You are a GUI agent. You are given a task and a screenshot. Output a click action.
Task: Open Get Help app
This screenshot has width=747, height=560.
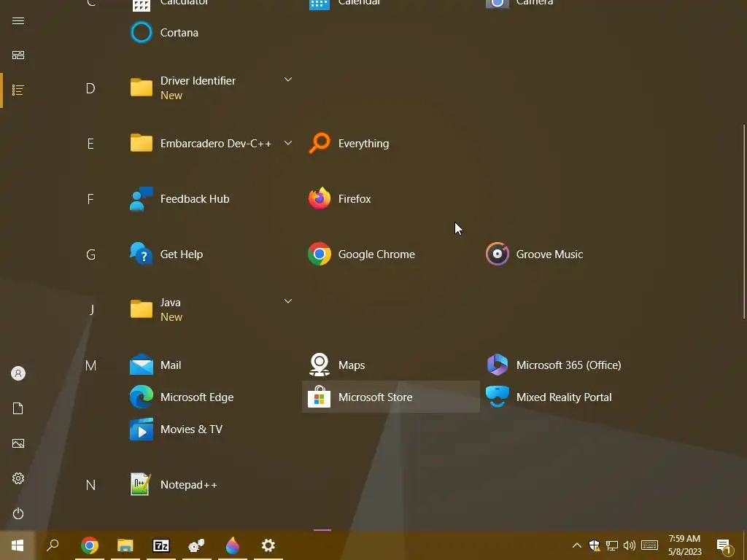point(213,254)
